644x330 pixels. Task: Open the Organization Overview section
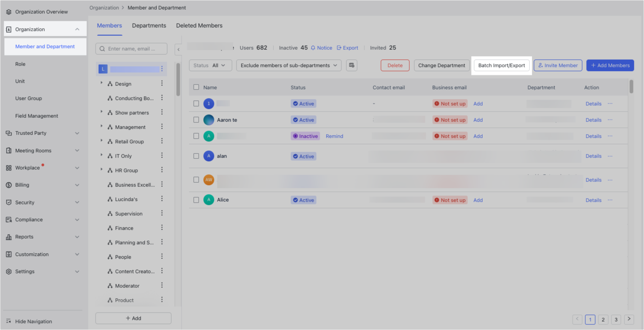tap(41, 12)
